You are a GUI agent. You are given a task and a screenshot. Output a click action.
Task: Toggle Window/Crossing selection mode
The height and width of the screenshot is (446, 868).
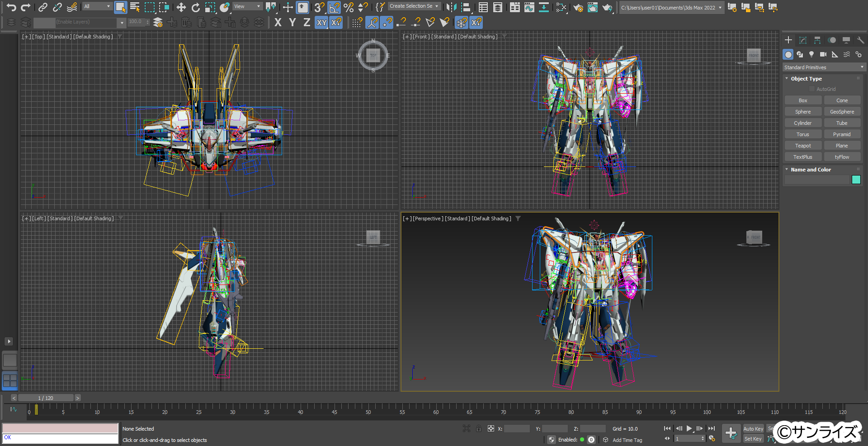[x=164, y=7]
